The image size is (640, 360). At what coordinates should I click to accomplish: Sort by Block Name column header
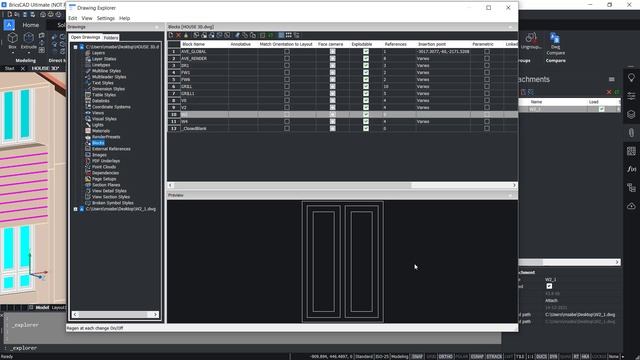204,44
